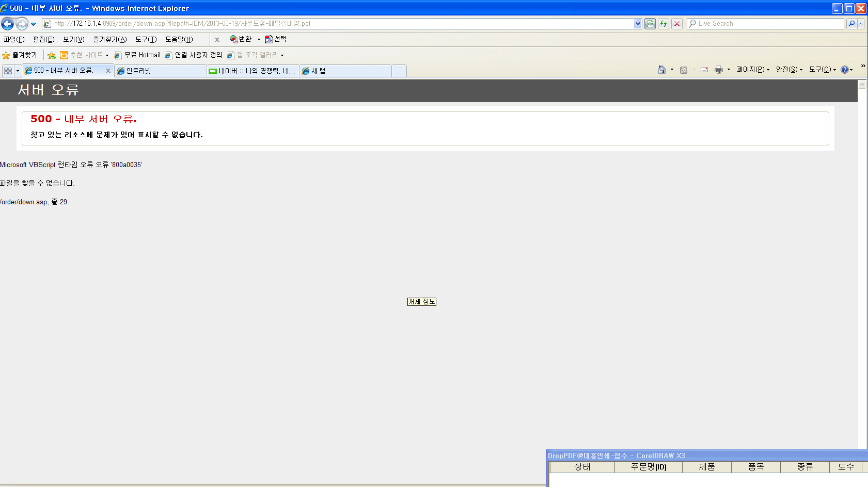This screenshot has width=868, height=487.
Task: Switch to the 네이버 tab
Action: pos(253,71)
